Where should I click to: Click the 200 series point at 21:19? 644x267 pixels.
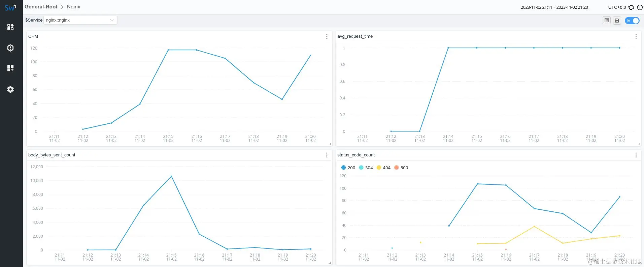pyautogui.click(x=591, y=233)
